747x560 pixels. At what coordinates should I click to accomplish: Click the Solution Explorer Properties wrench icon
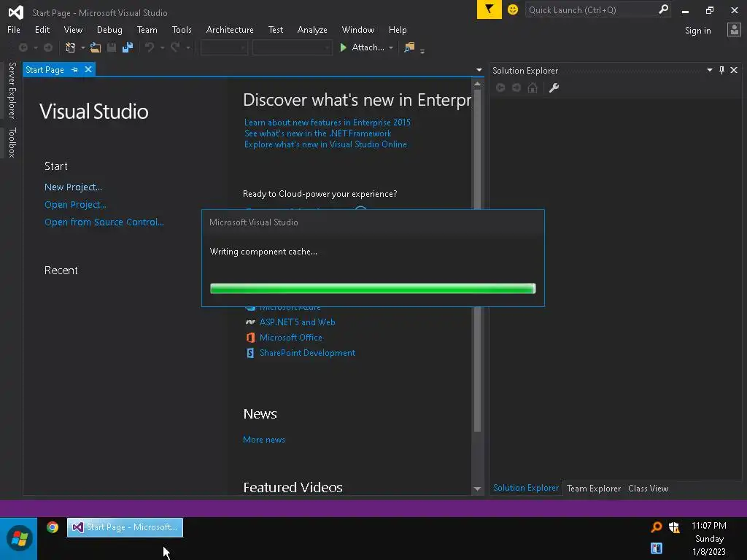[554, 87]
